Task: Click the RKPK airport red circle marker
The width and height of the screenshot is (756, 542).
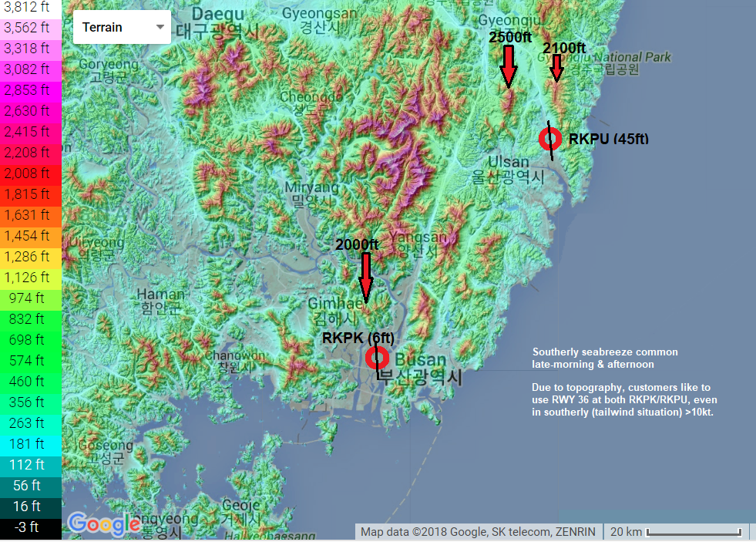Action: click(377, 358)
